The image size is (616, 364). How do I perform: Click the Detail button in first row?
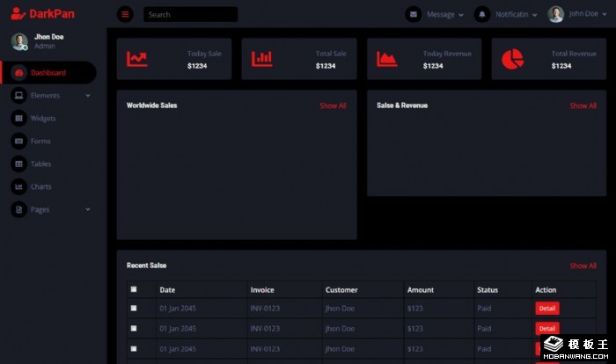pyautogui.click(x=546, y=309)
